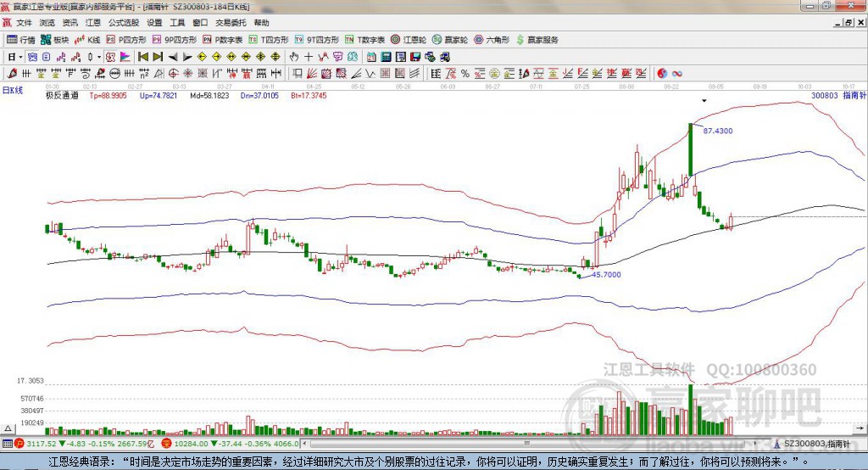This screenshot has width=868, height=470.
Task: Open the T数字表 tool
Action: pyautogui.click(x=364, y=40)
